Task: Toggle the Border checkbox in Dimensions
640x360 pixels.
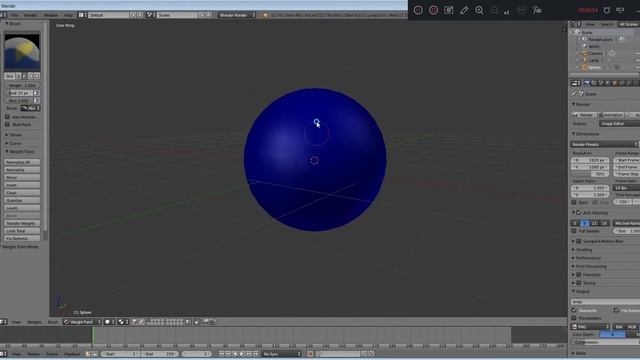Action: (x=574, y=202)
